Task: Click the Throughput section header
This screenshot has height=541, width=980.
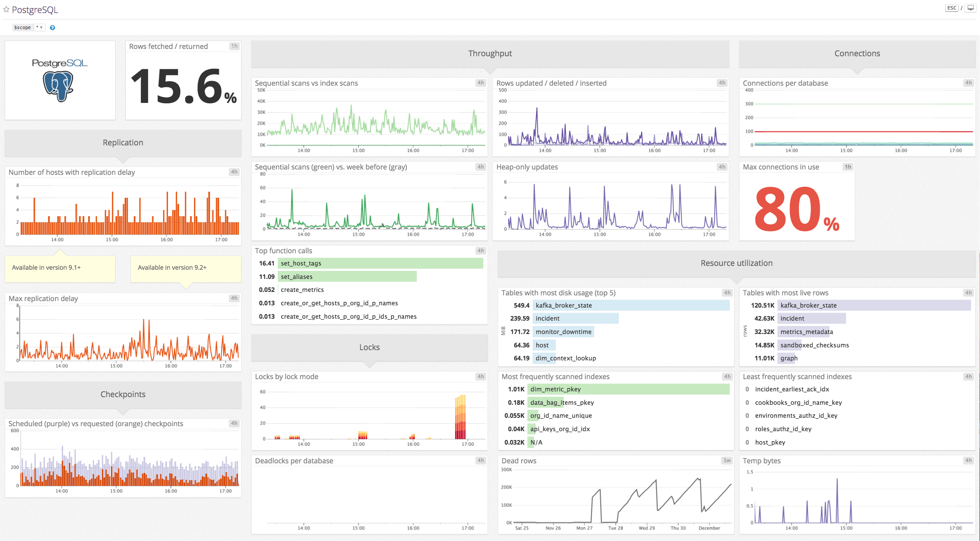Action: [490, 54]
